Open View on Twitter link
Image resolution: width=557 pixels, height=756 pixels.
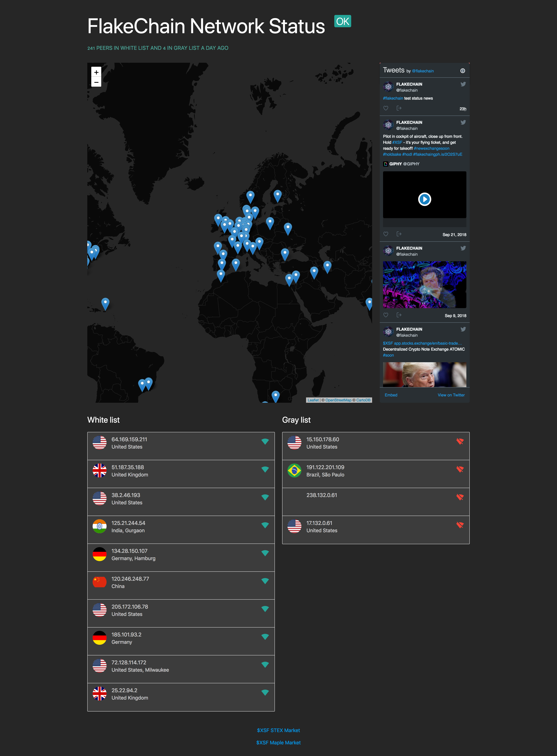[x=451, y=395]
